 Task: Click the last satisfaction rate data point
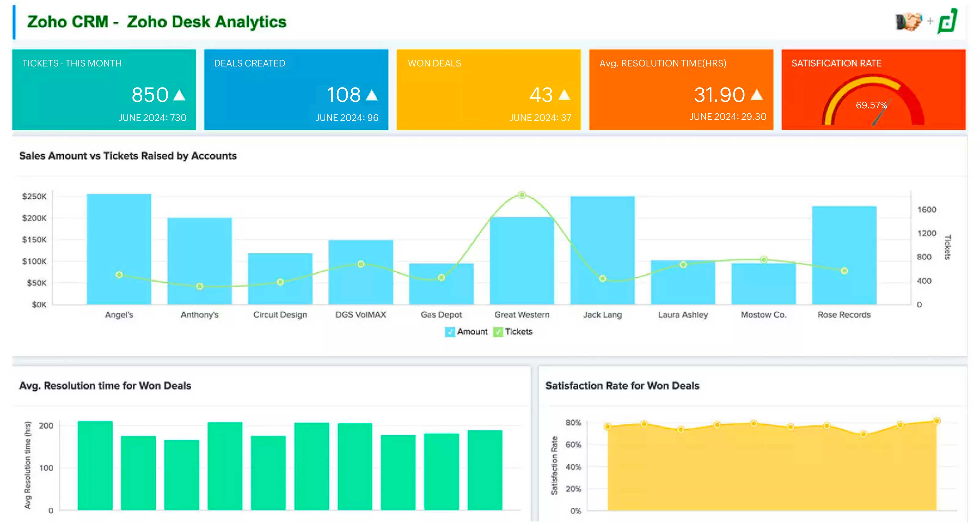pos(937,421)
